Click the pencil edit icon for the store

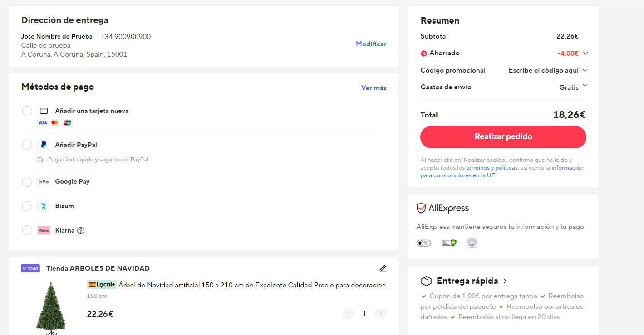[383, 268]
